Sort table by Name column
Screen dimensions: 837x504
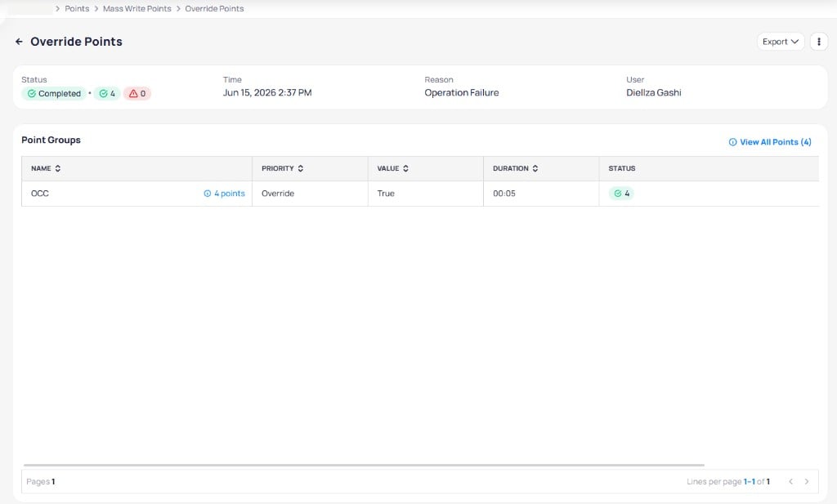[x=46, y=168]
